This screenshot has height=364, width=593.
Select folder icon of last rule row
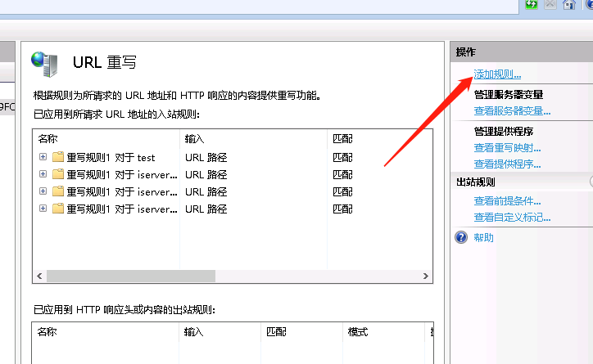[x=58, y=209]
